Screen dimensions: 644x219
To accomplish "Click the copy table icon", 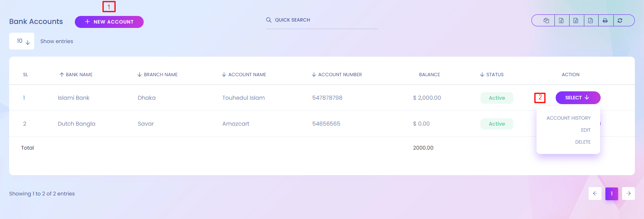I will (x=546, y=20).
